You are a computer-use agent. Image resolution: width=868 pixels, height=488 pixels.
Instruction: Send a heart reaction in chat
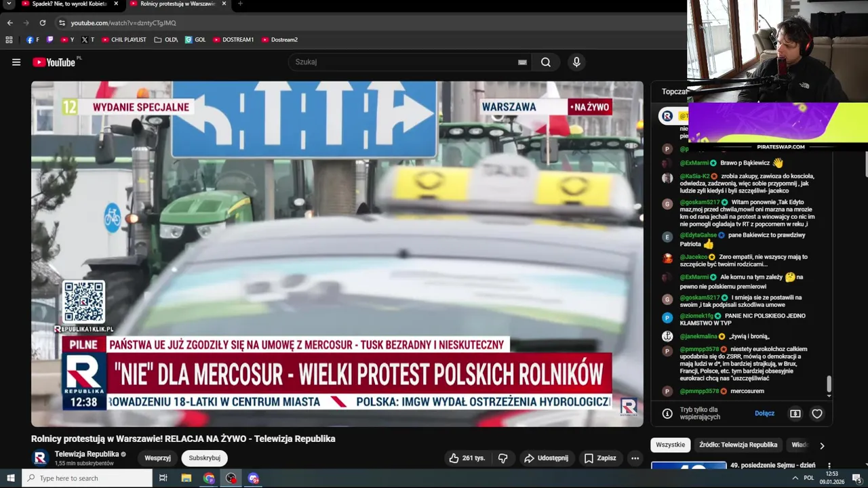pyautogui.click(x=817, y=413)
